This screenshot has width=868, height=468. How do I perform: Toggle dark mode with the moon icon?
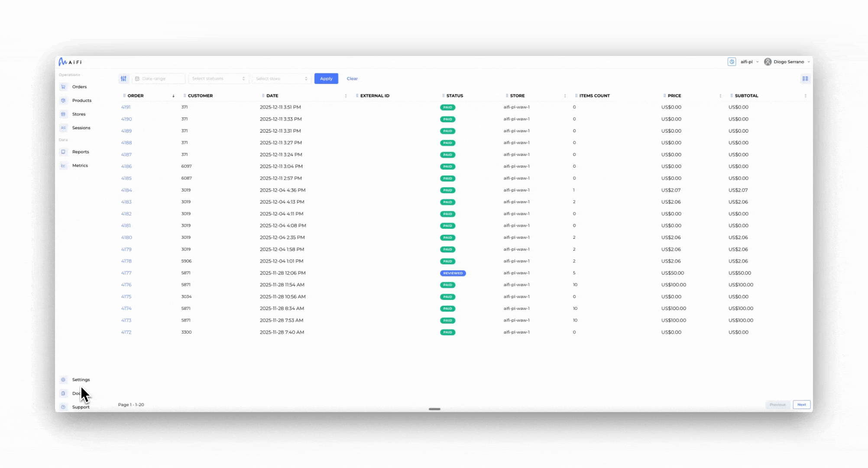click(732, 62)
